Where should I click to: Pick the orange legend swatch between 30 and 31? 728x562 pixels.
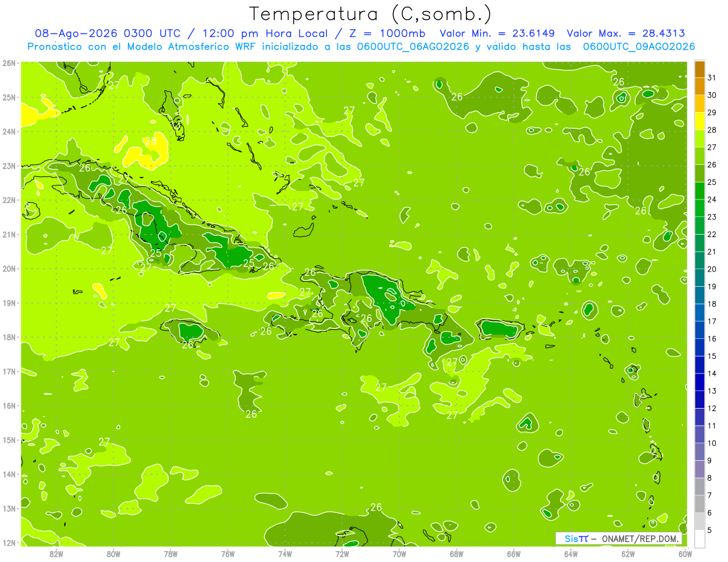click(699, 87)
